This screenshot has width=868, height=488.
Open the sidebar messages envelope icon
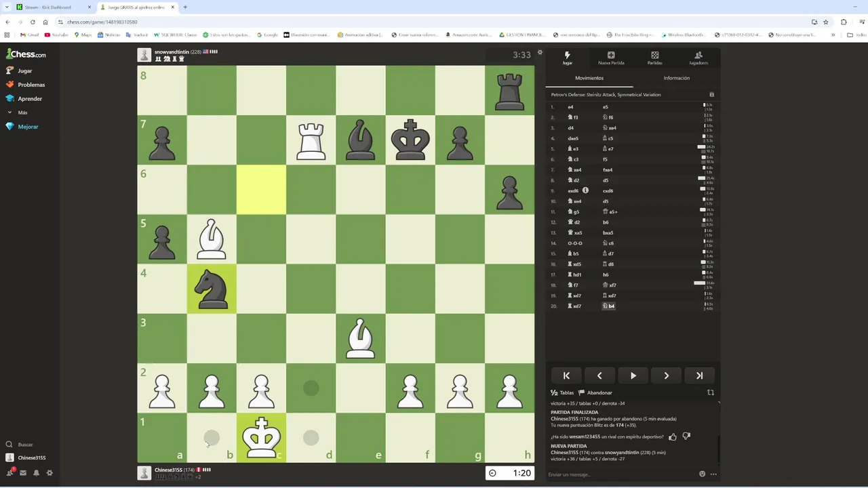pyautogui.click(x=23, y=473)
